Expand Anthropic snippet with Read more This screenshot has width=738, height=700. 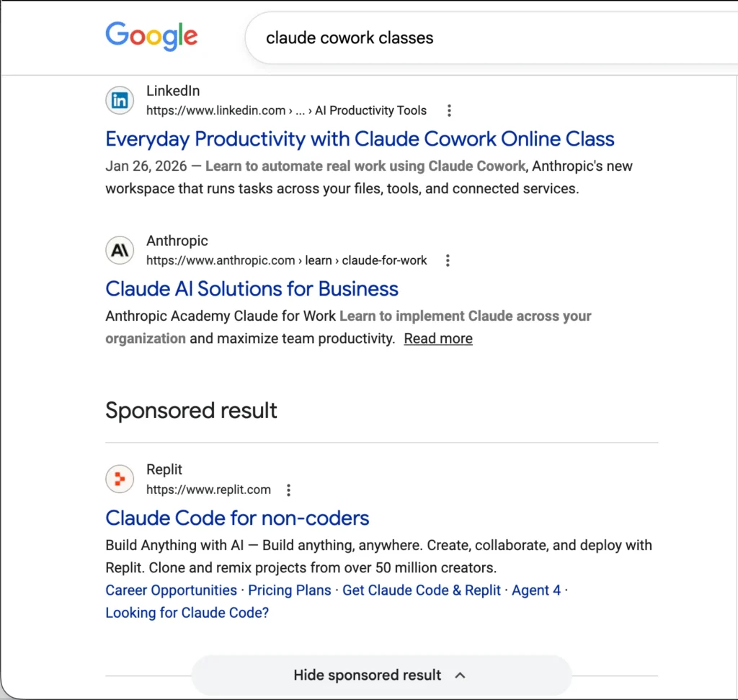(x=438, y=339)
